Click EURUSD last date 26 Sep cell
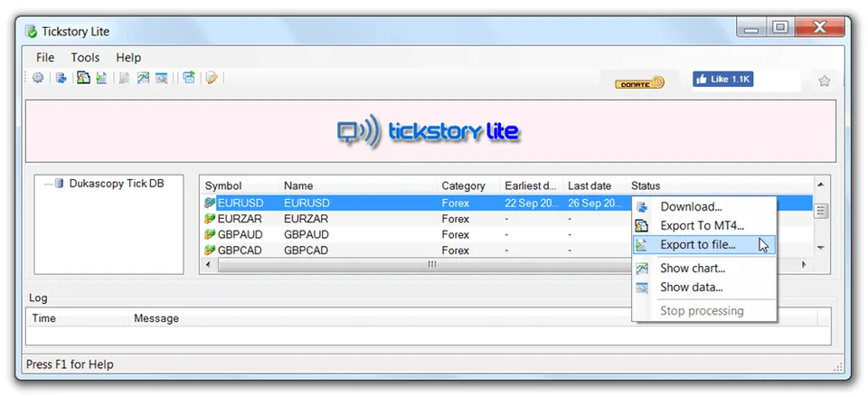The image size is (868, 397). [x=595, y=203]
